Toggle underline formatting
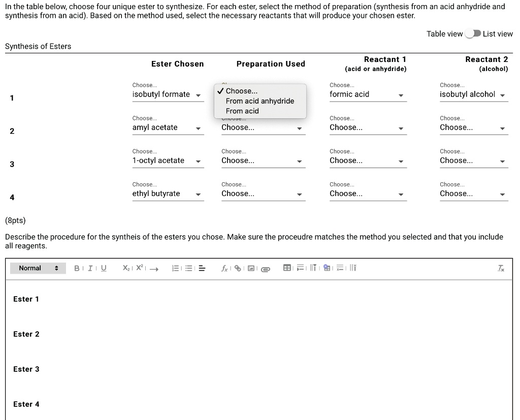Image resolution: width=520 pixels, height=420 pixels. coord(103,268)
